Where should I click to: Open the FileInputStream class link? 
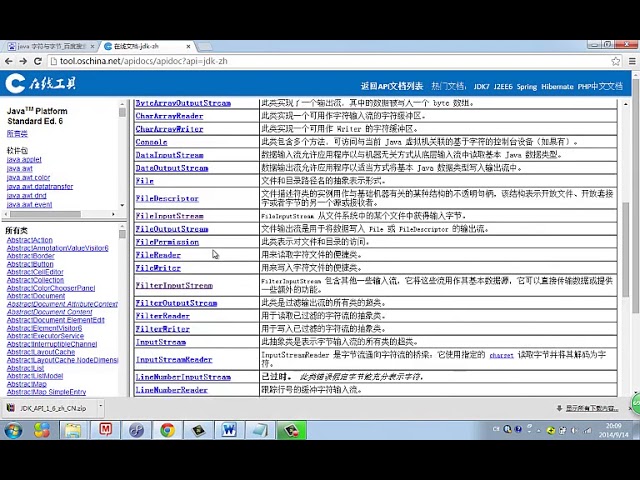tap(169, 216)
